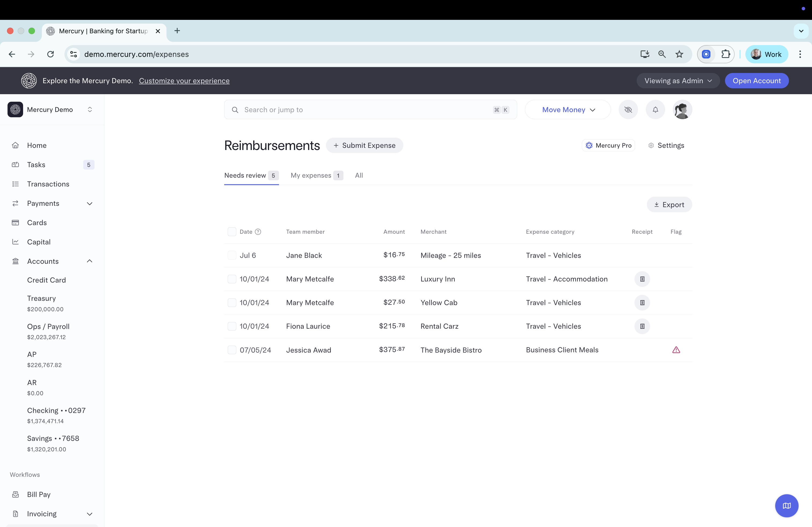Screen dimensions: 812x527
Task: Open the notifications bell
Action: point(655,110)
